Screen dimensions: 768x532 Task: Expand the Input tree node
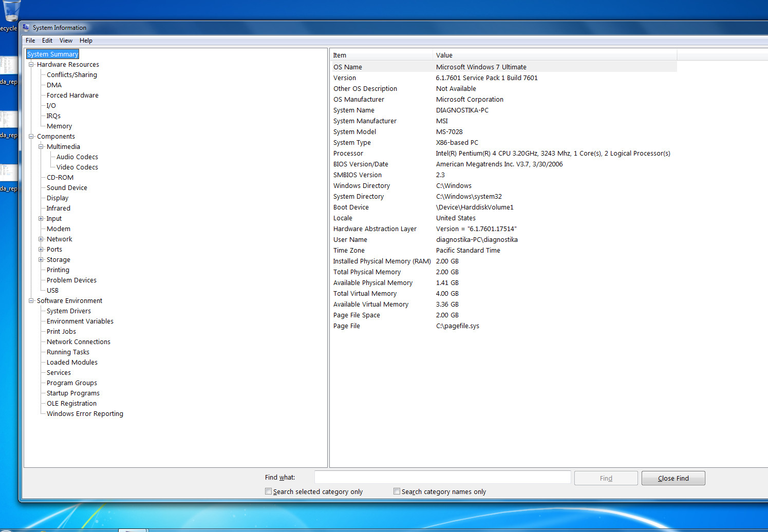click(x=41, y=219)
